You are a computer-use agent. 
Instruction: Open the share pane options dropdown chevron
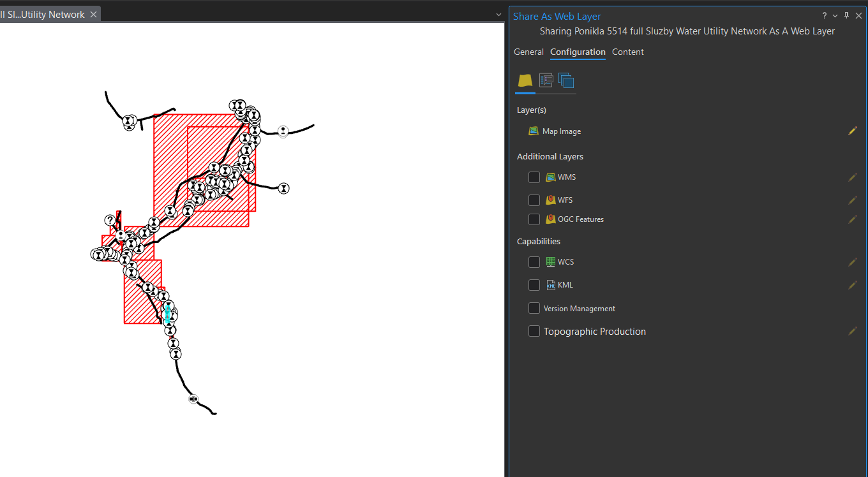(x=835, y=16)
